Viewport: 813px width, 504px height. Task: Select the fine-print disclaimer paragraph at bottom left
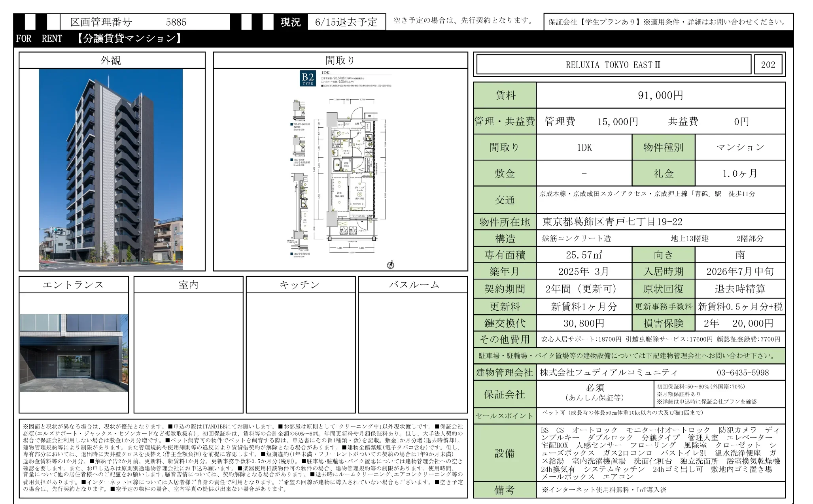[243, 458]
